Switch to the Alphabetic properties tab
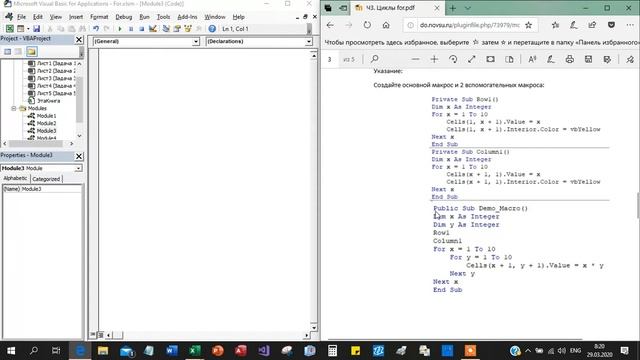Image resolution: width=640 pixels, height=360 pixels. 16,178
